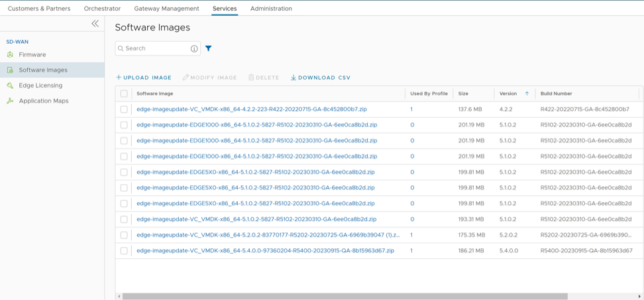The image size is (644, 300).
Task: Collapse the left sidebar with double-chevron icon
Action: pyautogui.click(x=95, y=24)
